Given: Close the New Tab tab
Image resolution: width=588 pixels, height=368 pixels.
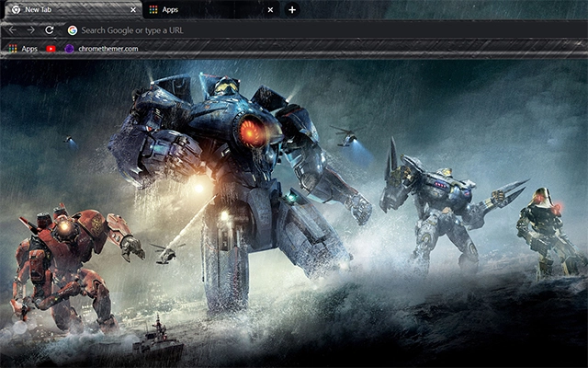Looking at the screenshot, I should [132, 10].
